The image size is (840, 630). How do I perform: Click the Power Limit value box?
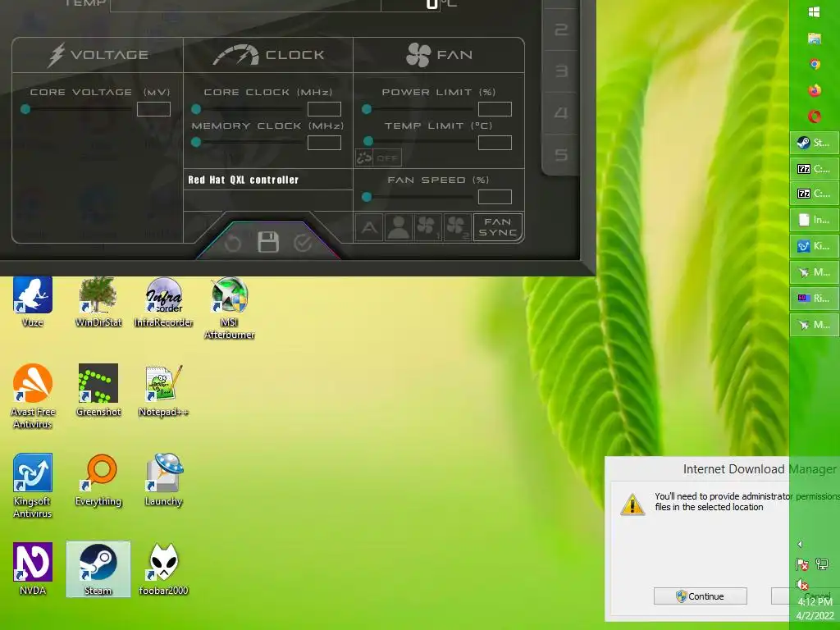[495, 109]
